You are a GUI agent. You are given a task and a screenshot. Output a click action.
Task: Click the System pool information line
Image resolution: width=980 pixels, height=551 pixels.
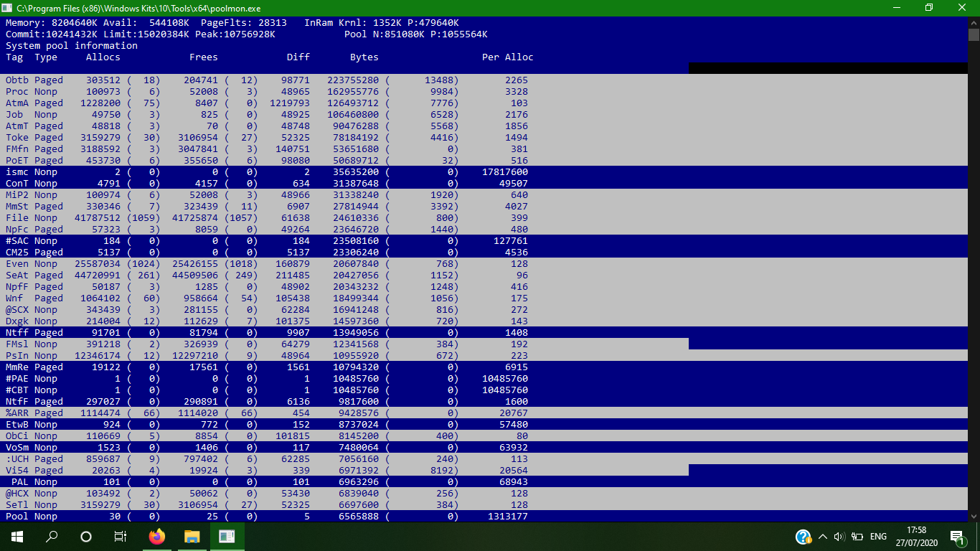point(72,46)
